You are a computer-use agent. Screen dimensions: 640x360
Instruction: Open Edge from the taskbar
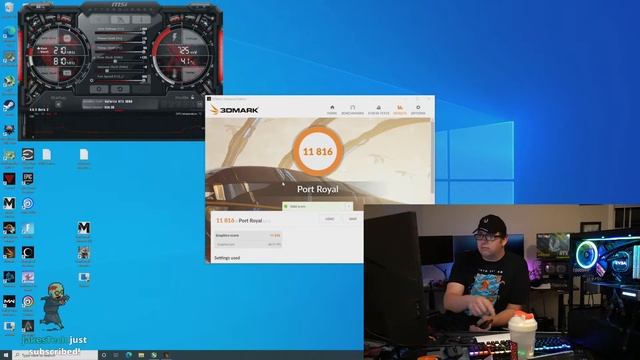tap(129, 355)
